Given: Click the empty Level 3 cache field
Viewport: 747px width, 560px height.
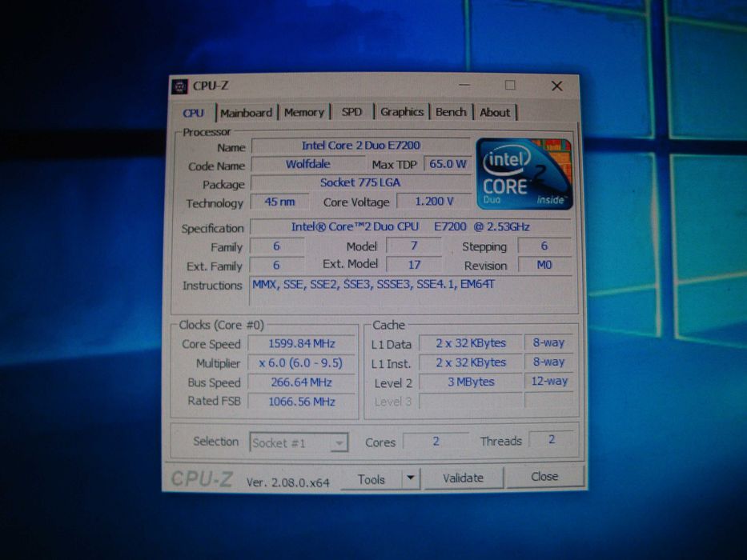Looking at the screenshot, I should [471, 401].
